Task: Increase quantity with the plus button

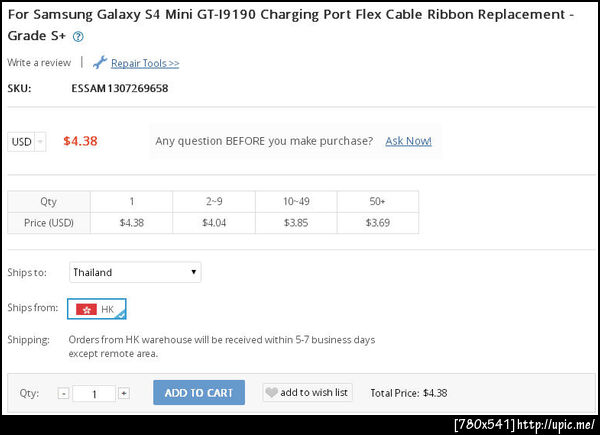Action: click(123, 394)
